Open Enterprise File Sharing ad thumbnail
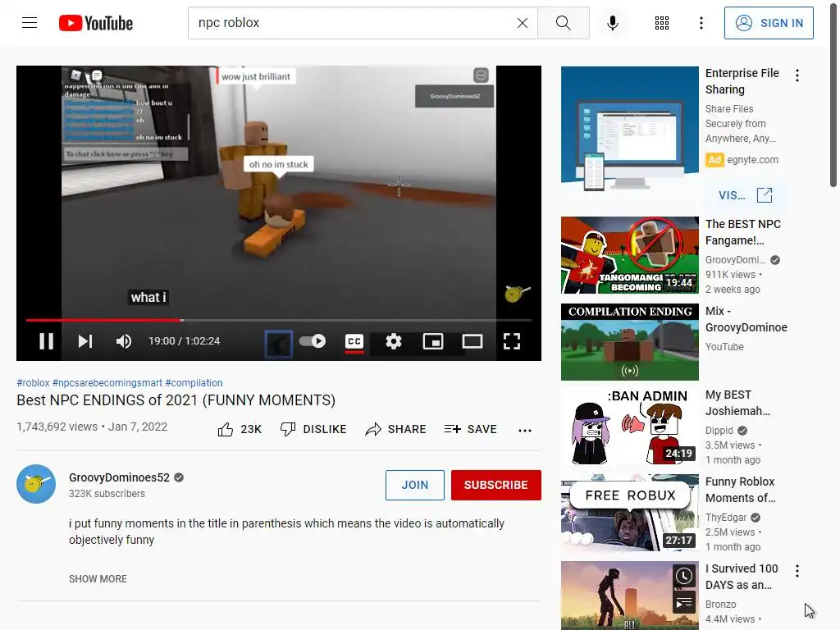The image size is (840, 630). click(x=630, y=129)
